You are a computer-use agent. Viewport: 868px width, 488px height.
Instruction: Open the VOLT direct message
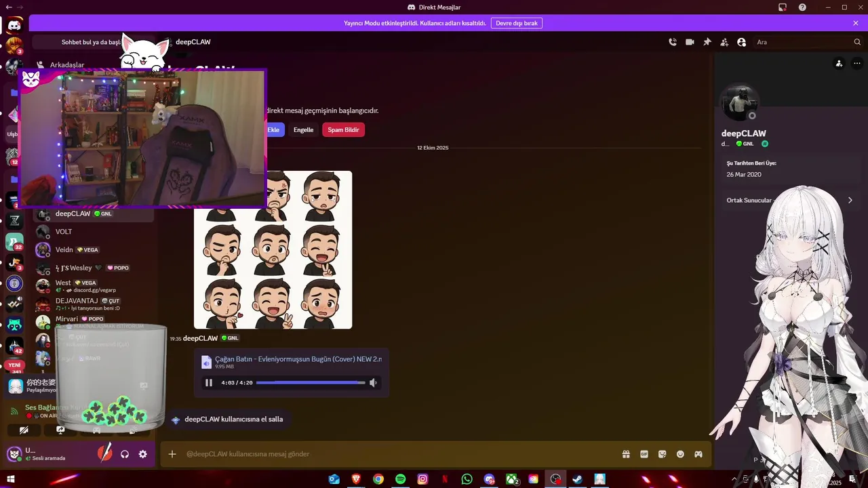click(94, 232)
